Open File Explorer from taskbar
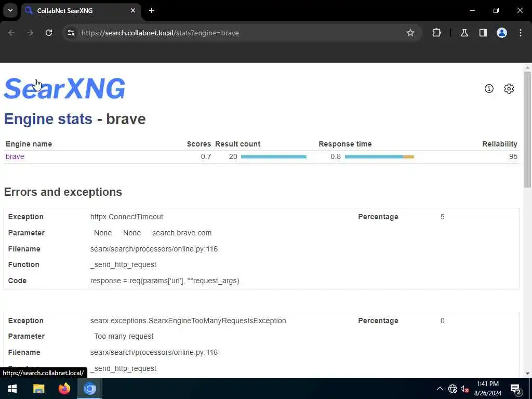The height and width of the screenshot is (399, 532). (x=38, y=389)
